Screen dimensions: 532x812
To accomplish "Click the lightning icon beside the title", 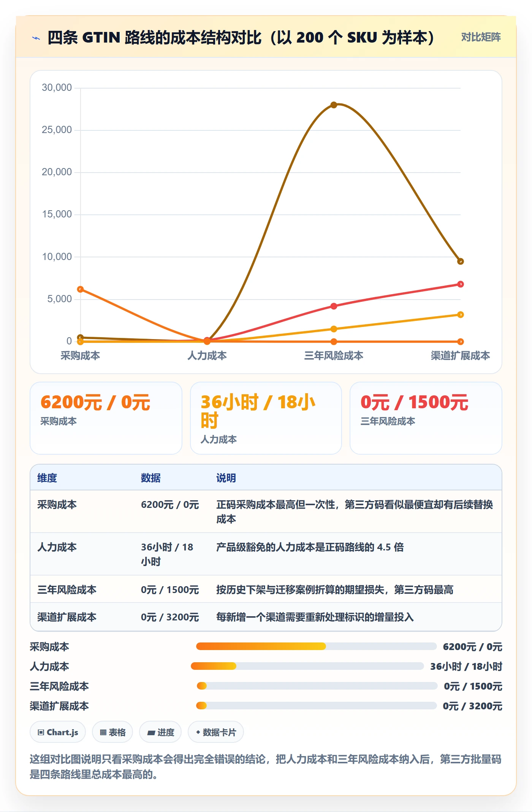I will (x=36, y=38).
